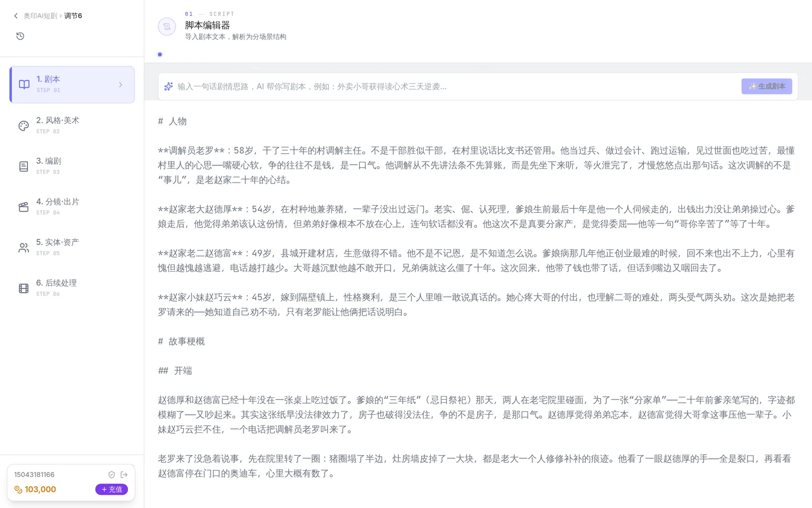Click the clapperboard icon for 分镜·出片
The image size is (812, 508).
pyautogui.click(x=24, y=207)
